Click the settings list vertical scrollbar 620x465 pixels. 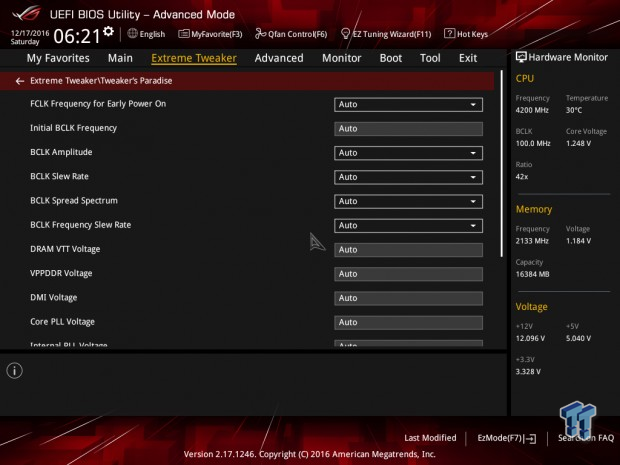tap(501, 164)
